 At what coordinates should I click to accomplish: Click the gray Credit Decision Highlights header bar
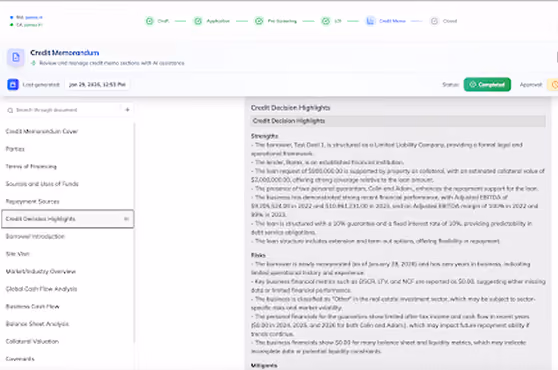398,121
